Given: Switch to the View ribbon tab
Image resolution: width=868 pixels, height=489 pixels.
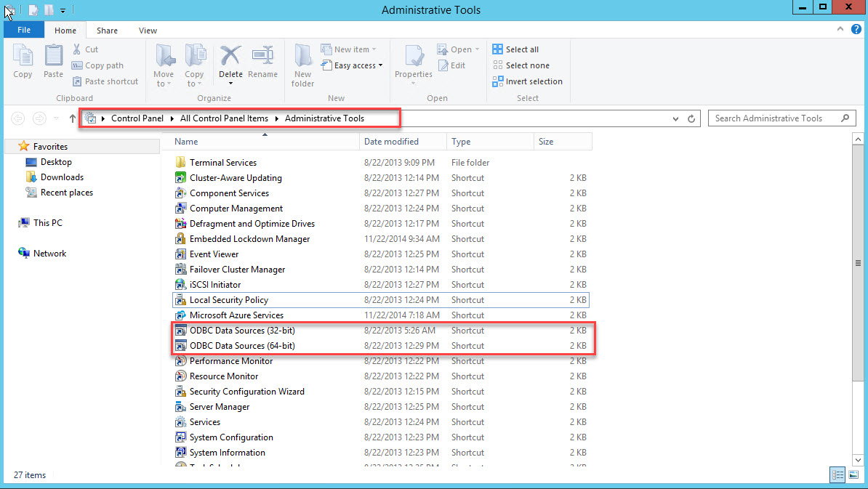Looking at the screenshot, I should click(x=148, y=31).
